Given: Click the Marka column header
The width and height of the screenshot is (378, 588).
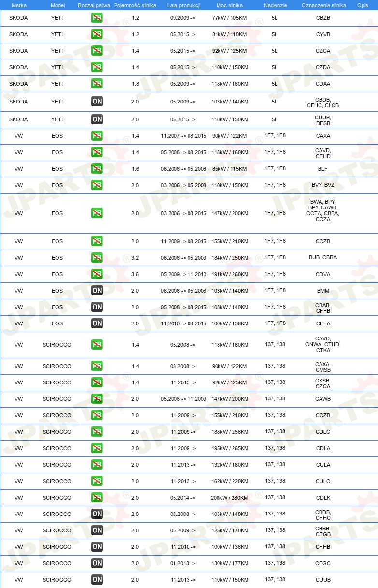Looking at the screenshot, I should (x=19, y=5).
